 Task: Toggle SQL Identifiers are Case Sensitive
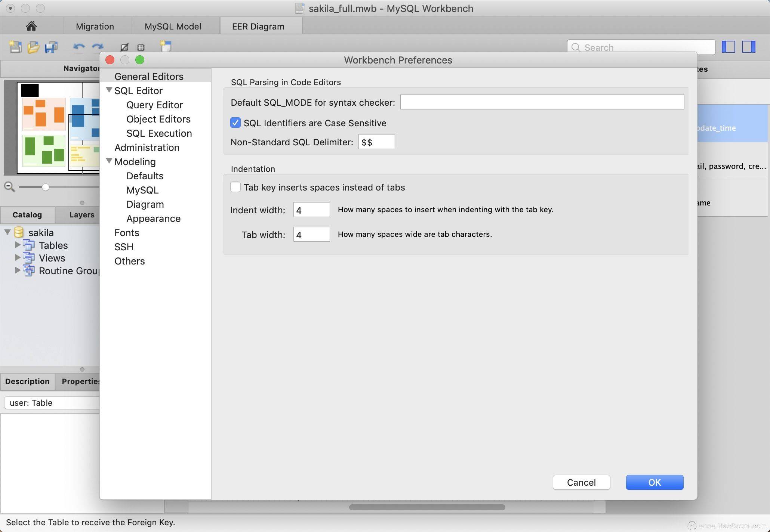(x=236, y=122)
